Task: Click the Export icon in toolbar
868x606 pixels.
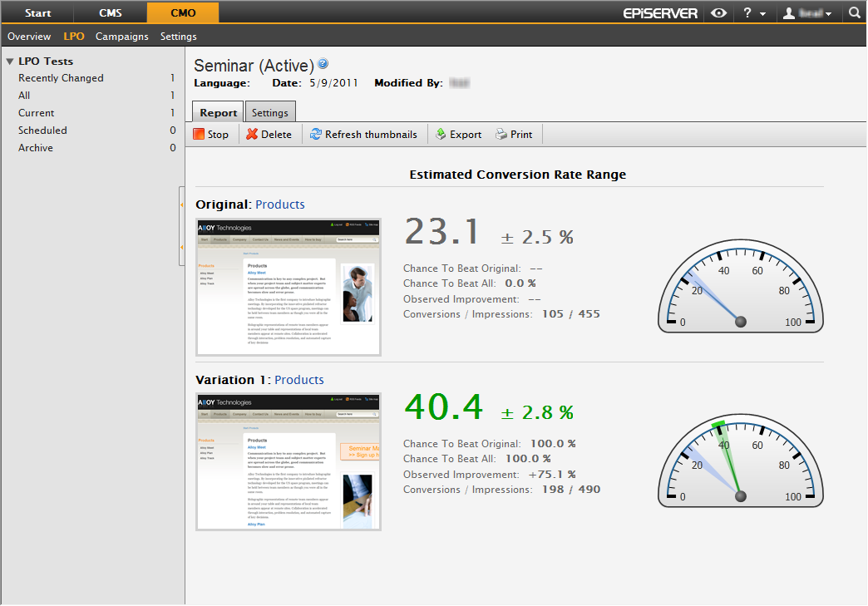Action: [x=441, y=134]
